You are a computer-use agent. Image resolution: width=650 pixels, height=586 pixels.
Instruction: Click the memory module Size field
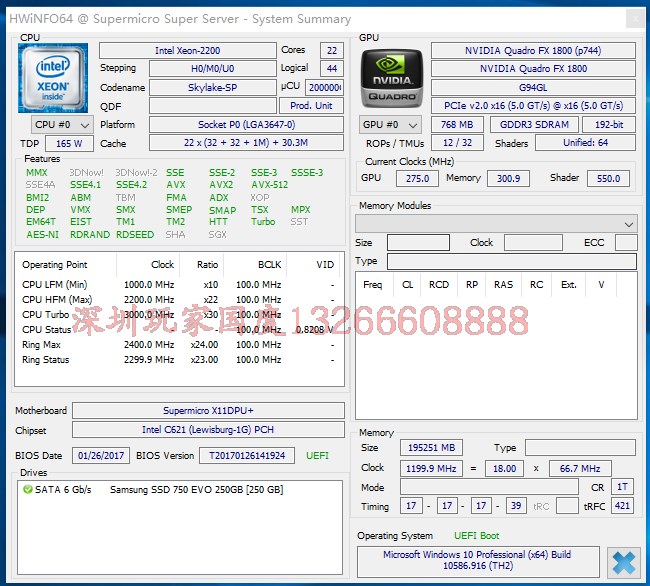(418, 243)
